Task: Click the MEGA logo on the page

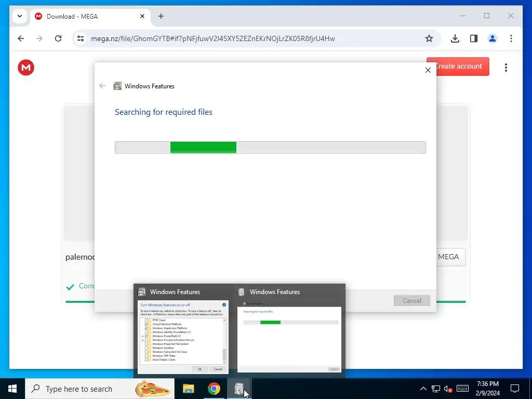Action: (x=26, y=68)
